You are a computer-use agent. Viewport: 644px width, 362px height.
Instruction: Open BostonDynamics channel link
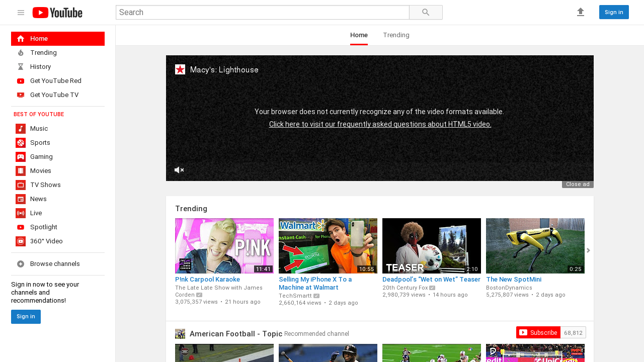pos(509,288)
